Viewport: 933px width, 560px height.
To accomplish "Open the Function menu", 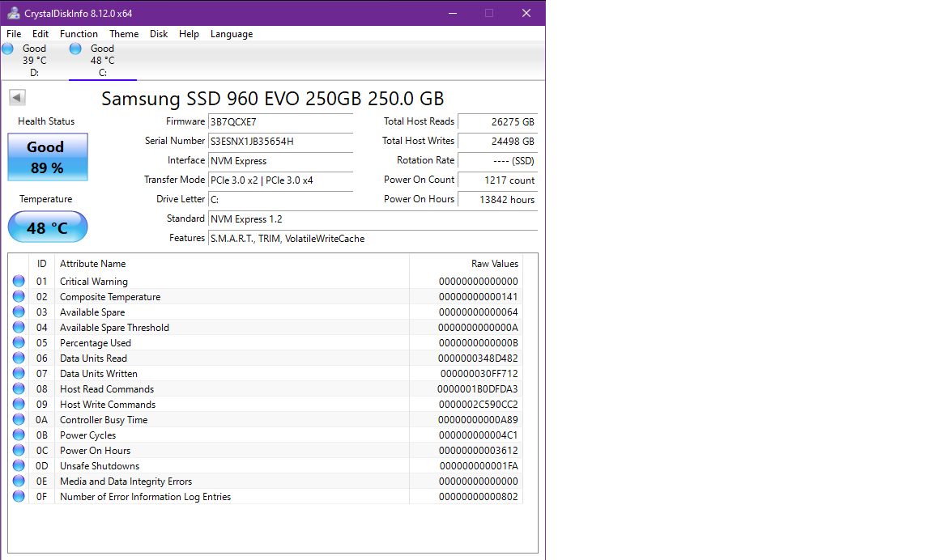I will 79,34.
